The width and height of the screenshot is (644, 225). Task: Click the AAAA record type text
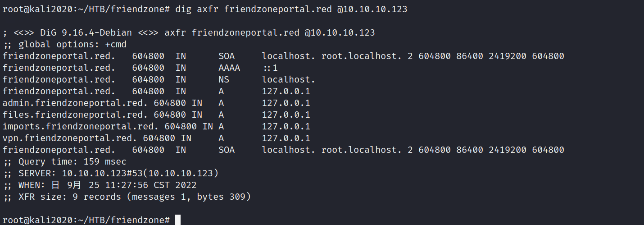pos(229,68)
